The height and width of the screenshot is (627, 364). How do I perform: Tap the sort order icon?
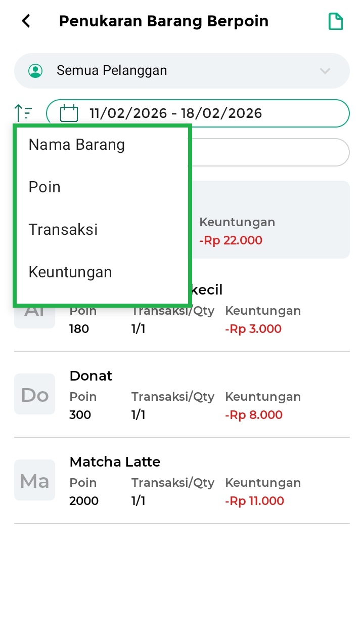23,112
